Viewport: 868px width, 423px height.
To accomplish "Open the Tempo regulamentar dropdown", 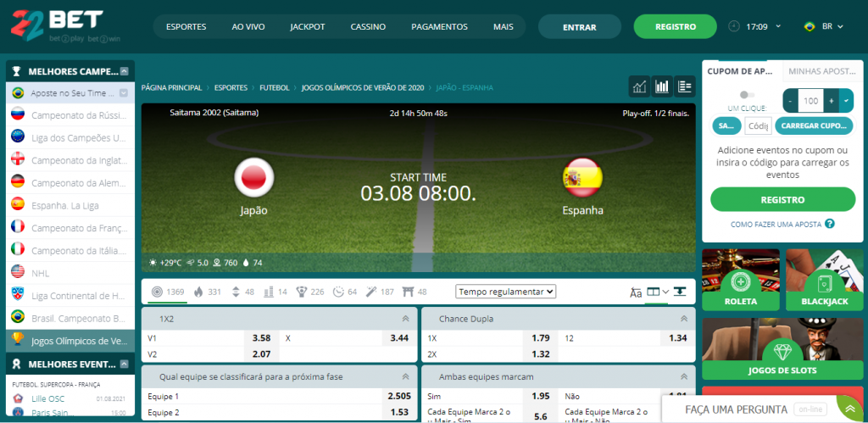I will click(x=505, y=292).
